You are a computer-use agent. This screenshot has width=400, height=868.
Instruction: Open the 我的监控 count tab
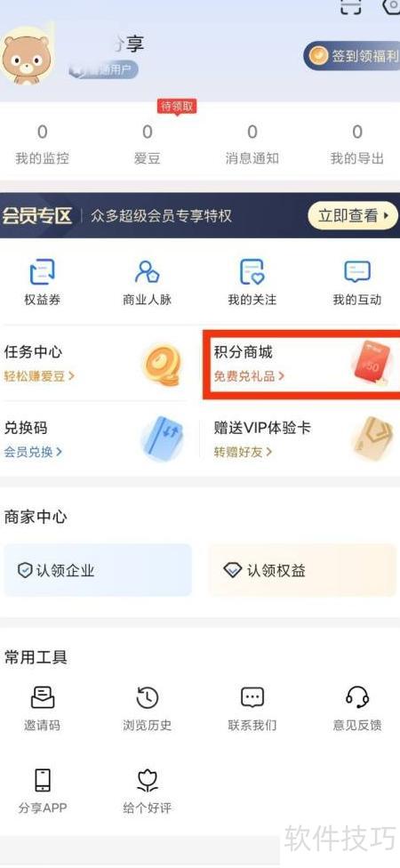tap(42, 145)
